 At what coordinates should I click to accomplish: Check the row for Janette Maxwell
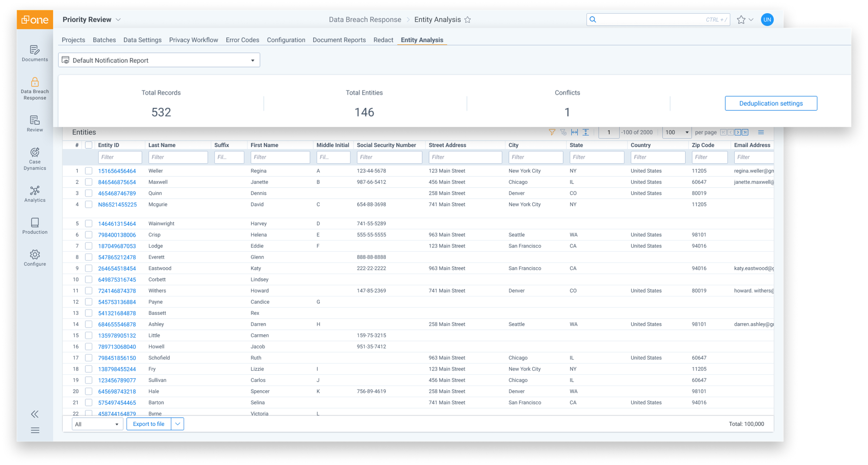[x=89, y=182]
